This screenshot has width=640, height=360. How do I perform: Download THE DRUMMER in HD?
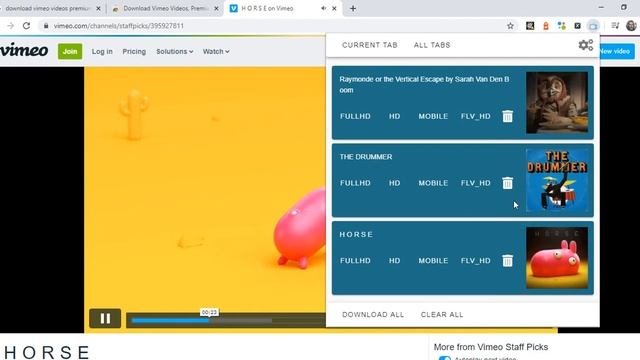(x=394, y=183)
